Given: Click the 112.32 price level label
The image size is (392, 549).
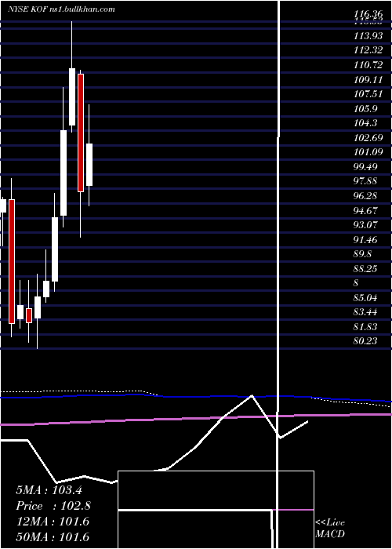Looking at the screenshot, I should click(x=368, y=50).
